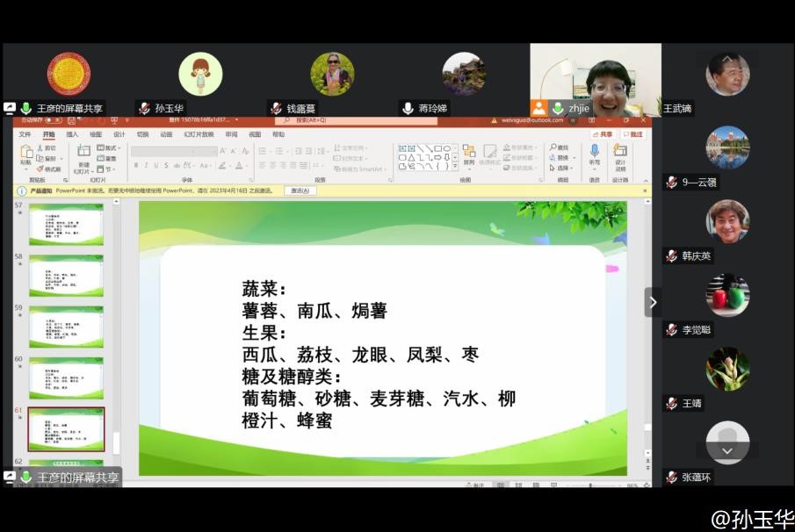Expand the Select (选择) dropdown
Image resolution: width=795 pixels, height=532 pixels.
(571, 168)
